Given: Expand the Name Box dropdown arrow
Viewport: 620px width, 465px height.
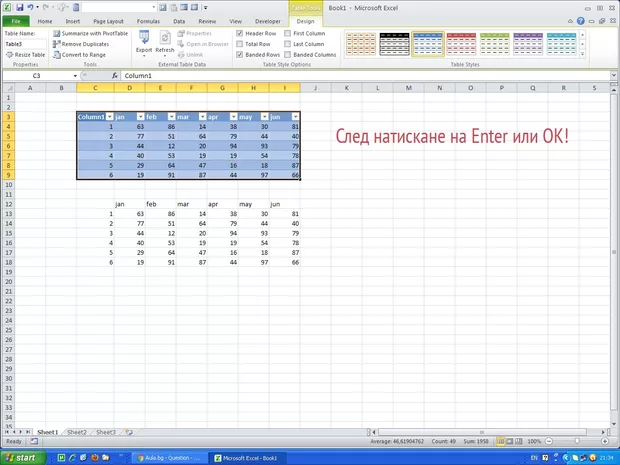Looking at the screenshot, I should coord(75,76).
